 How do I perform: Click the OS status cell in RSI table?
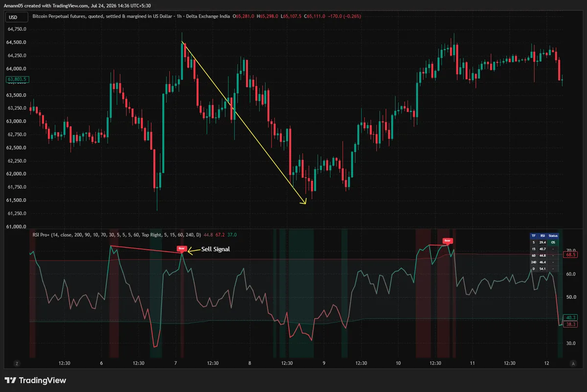click(x=553, y=242)
